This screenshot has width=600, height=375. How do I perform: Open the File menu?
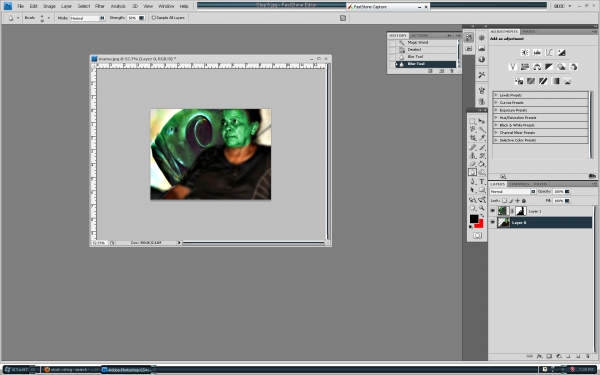[21, 6]
